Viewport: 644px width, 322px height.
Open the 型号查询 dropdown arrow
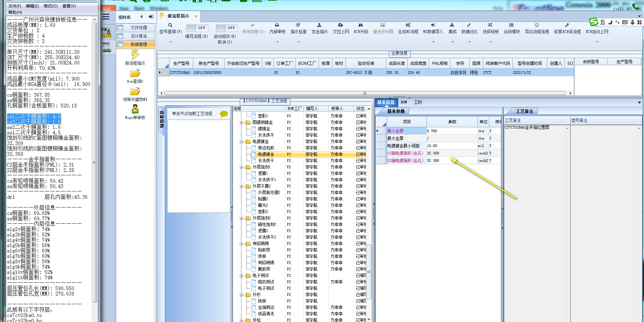pyautogui.click(x=170, y=42)
